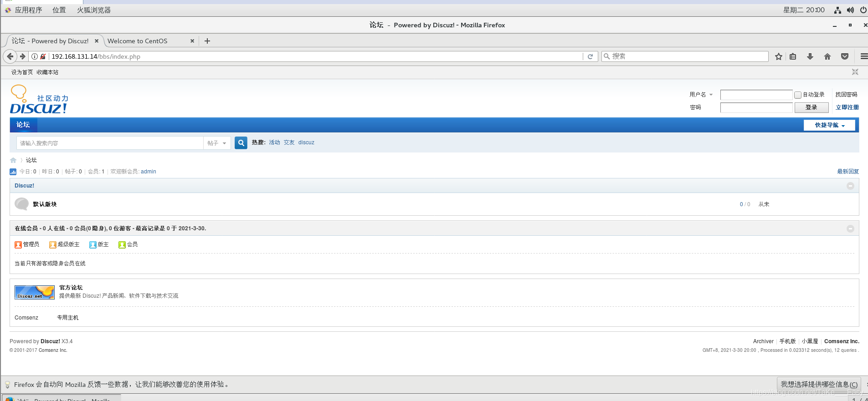Image resolution: width=868 pixels, height=401 pixels.
Task: Click the 密码 password input field
Action: 756,107
